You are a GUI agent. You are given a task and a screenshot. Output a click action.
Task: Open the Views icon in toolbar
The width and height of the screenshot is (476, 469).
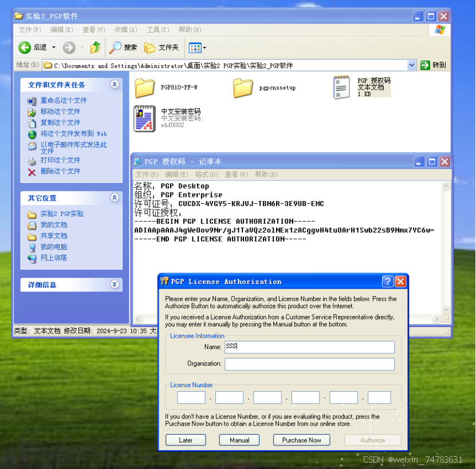(195, 48)
